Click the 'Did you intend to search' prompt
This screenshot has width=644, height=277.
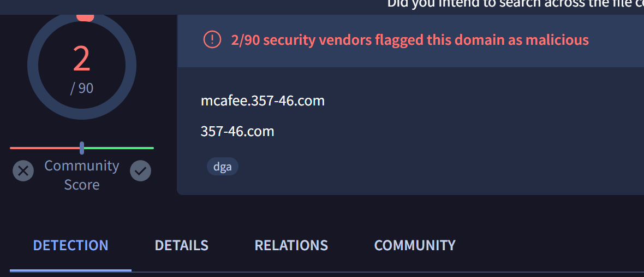click(x=515, y=3)
